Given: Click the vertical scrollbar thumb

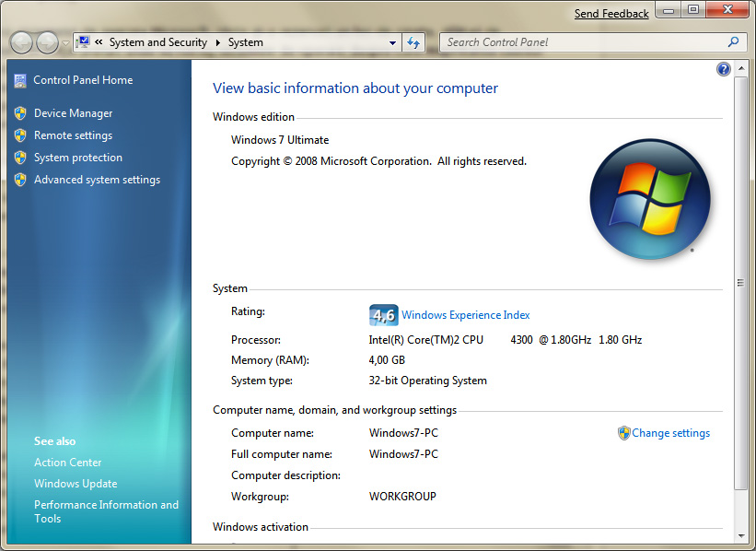Looking at the screenshot, I should click(740, 283).
